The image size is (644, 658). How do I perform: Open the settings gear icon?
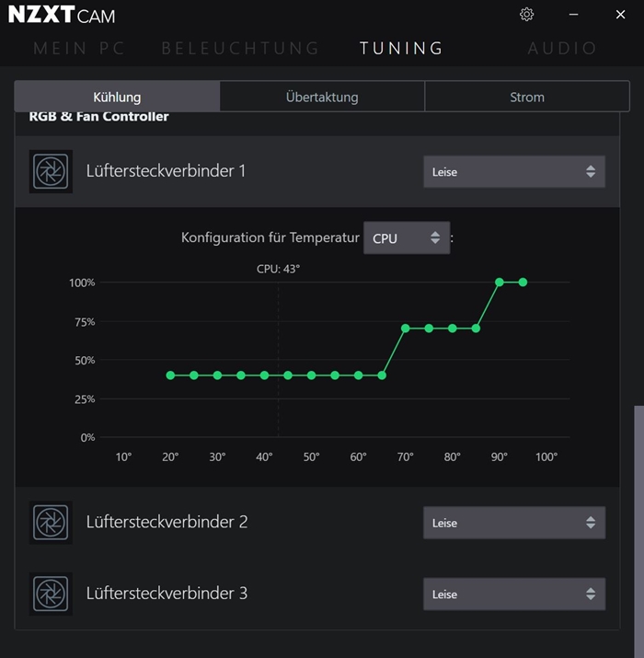[x=526, y=15]
